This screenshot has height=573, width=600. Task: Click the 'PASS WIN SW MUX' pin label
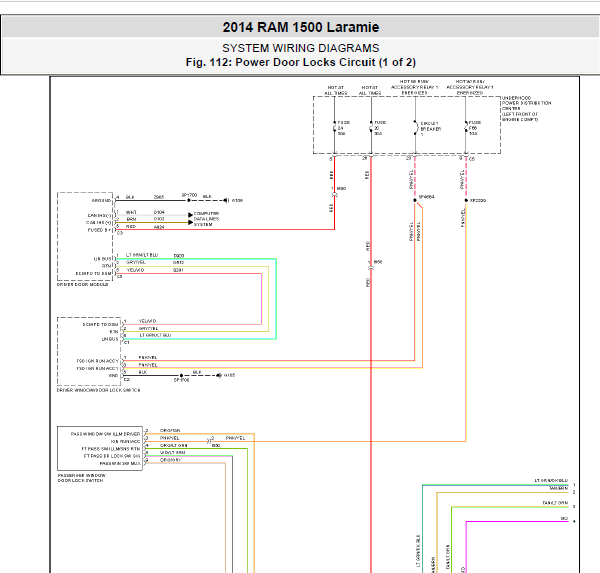120,464
